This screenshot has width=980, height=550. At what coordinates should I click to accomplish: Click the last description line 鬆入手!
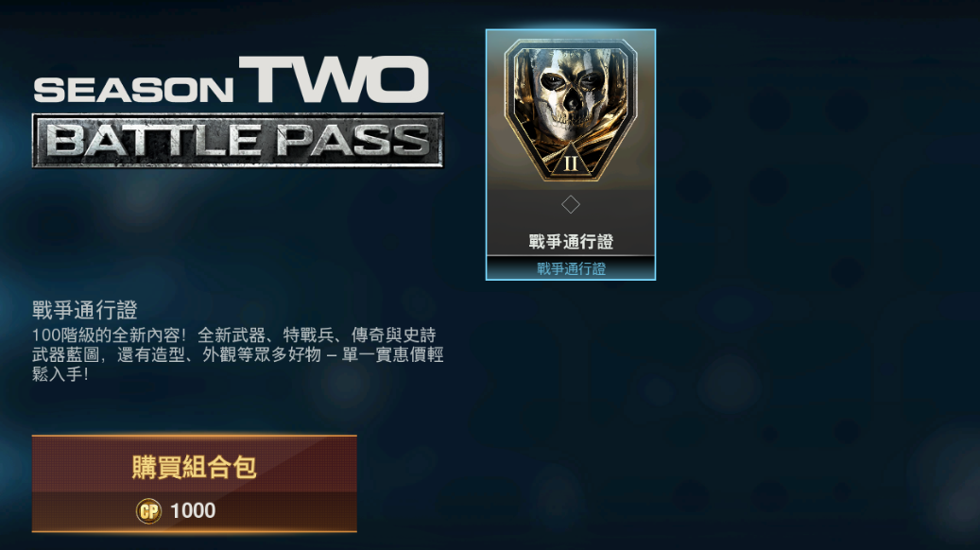tap(60, 373)
